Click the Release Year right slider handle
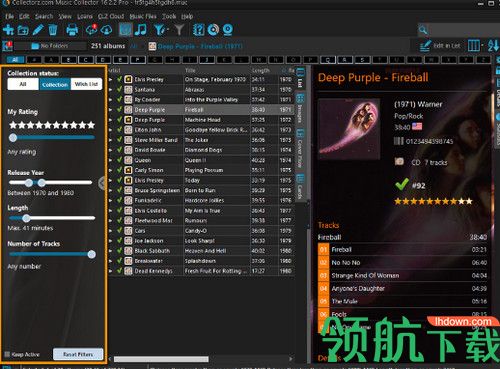Screen dimensions: 500x369 pyautogui.click(x=41, y=183)
